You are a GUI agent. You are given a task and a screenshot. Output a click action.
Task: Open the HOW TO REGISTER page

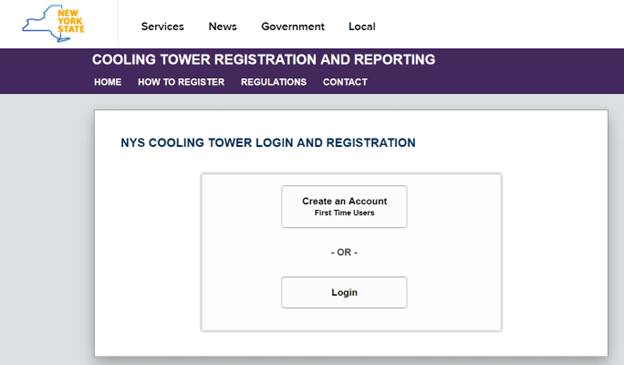point(181,82)
